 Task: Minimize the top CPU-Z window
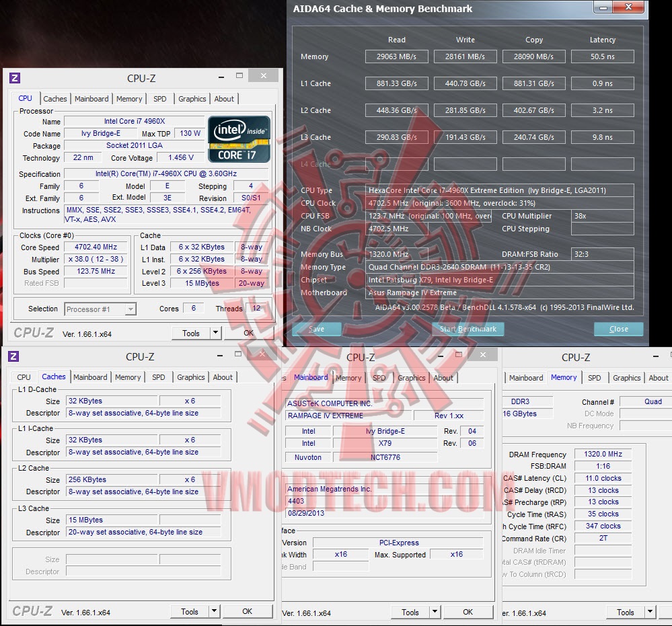pos(221,77)
